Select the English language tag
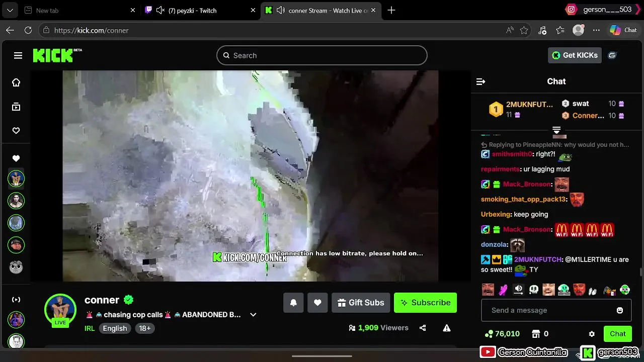This screenshot has height=362, width=644. coord(115,328)
